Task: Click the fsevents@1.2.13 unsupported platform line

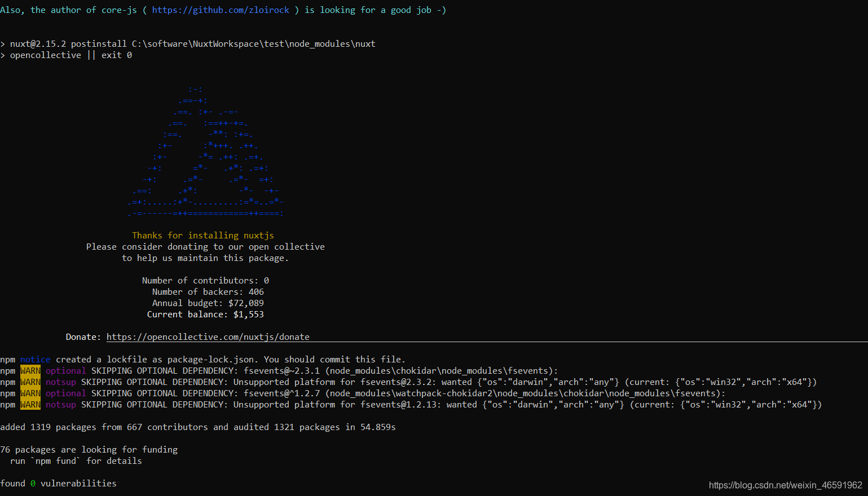Action: click(411, 405)
